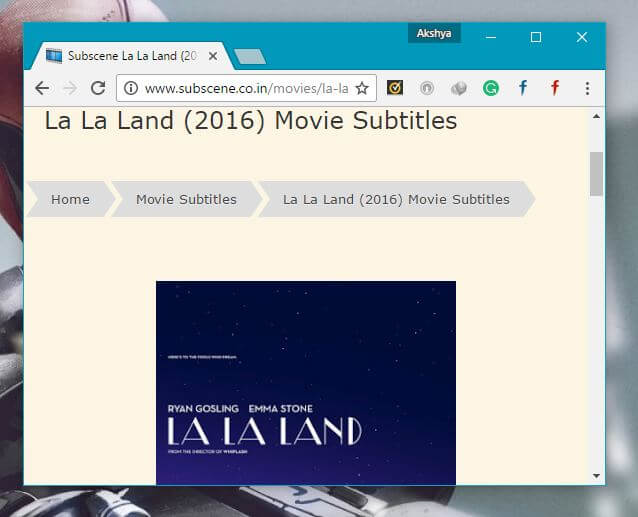This screenshot has height=517, width=638.
Task: Open the gray circular extension icon
Action: click(x=427, y=88)
